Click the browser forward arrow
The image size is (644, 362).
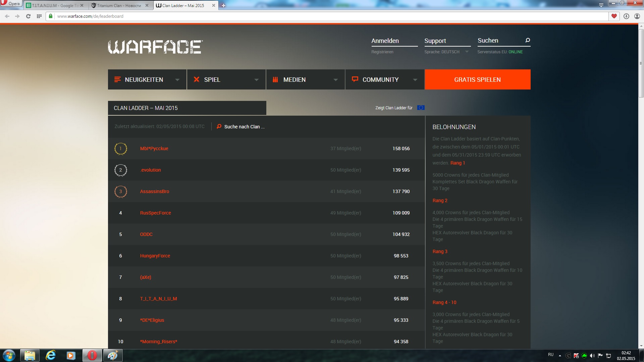pyautogui.click(x=17, y=16)
